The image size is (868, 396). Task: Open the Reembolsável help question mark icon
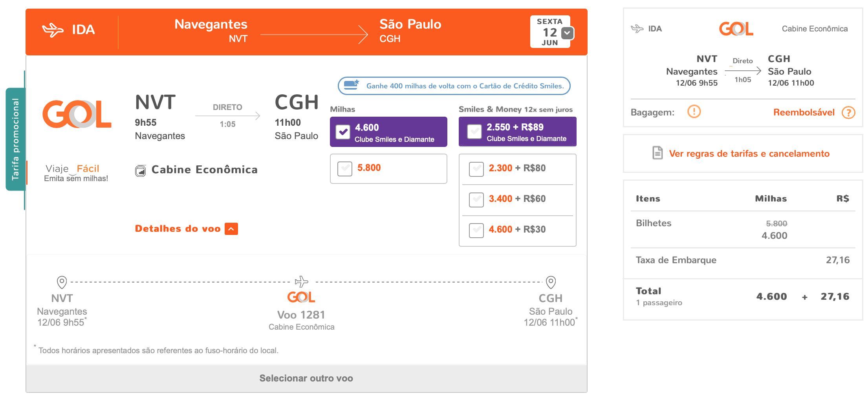pos(848,113)
